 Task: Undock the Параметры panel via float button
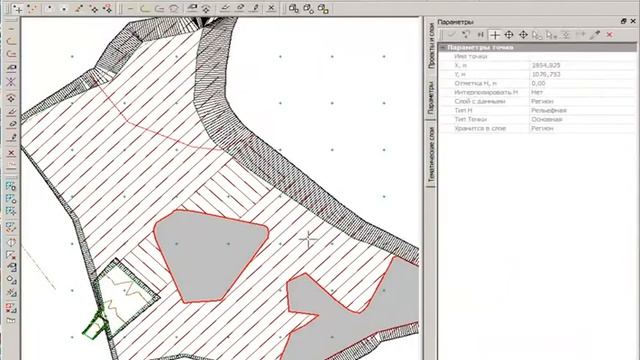pyautogui.click(x=623, y=21)
